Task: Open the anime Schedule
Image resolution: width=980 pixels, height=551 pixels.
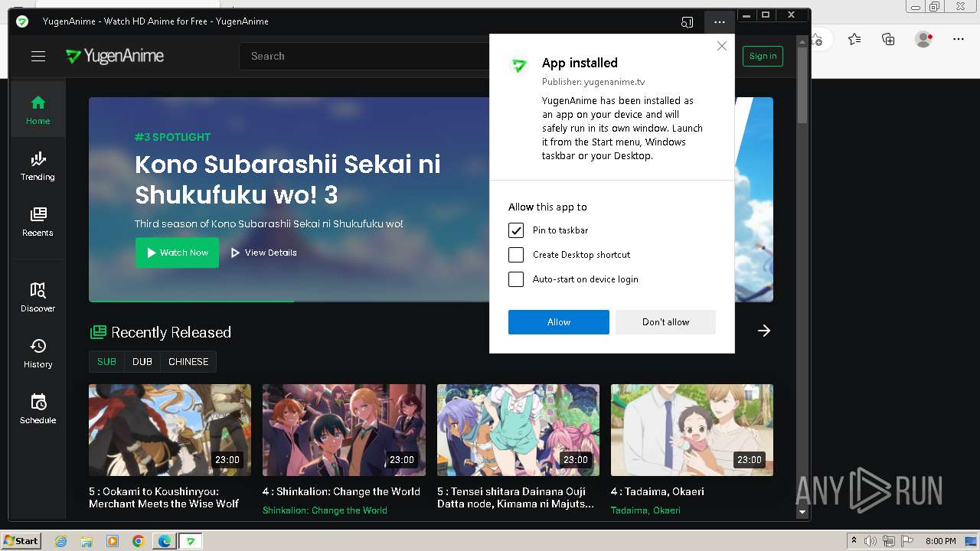Action: point(38,409)
